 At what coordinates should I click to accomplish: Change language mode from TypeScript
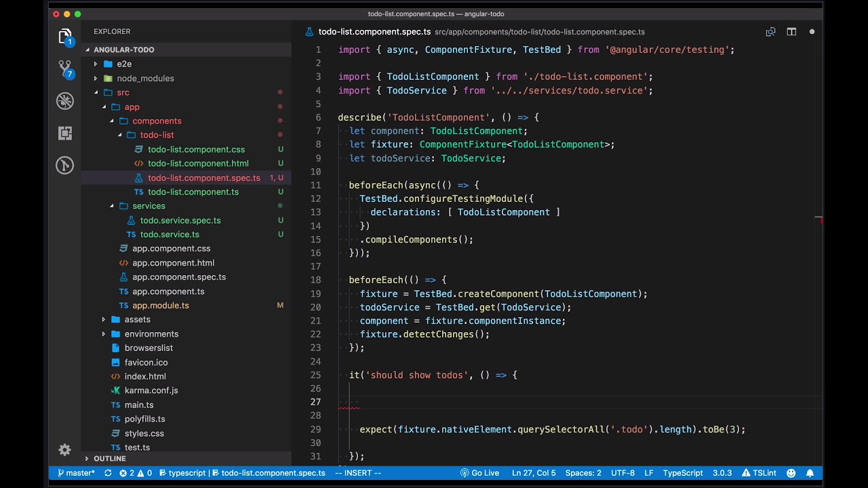click(x=683, y=473)
